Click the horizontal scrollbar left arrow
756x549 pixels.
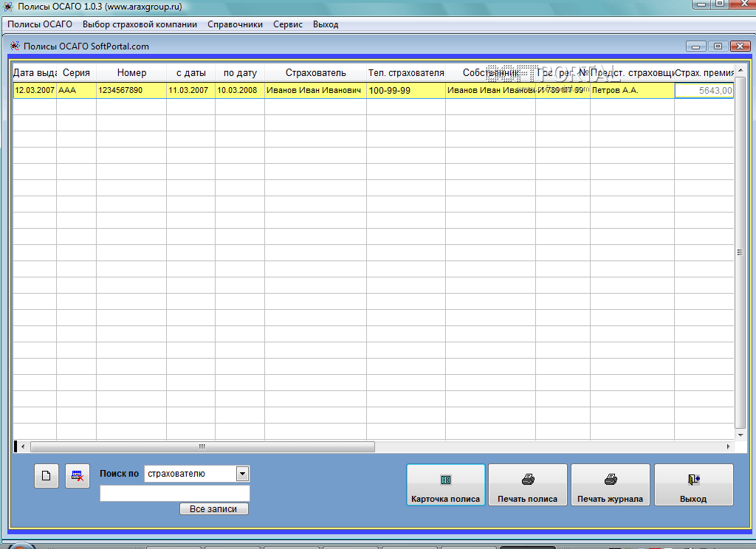(22, 447)
